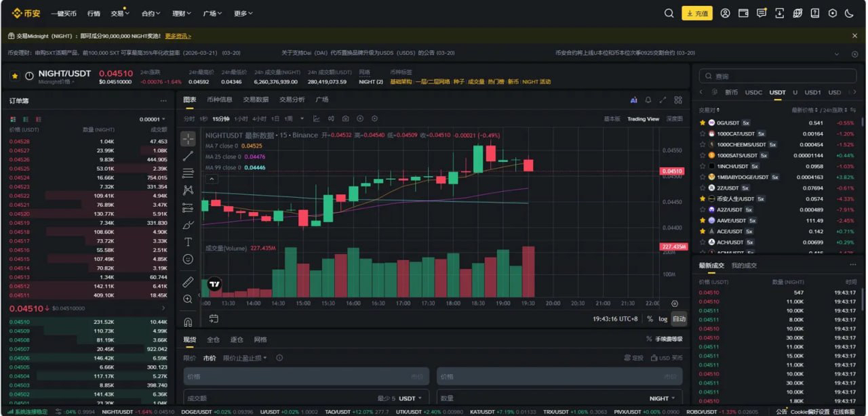868x416 pixels.
Task: Collapse the MA indicator legend arrow
Action: [212, 179]
